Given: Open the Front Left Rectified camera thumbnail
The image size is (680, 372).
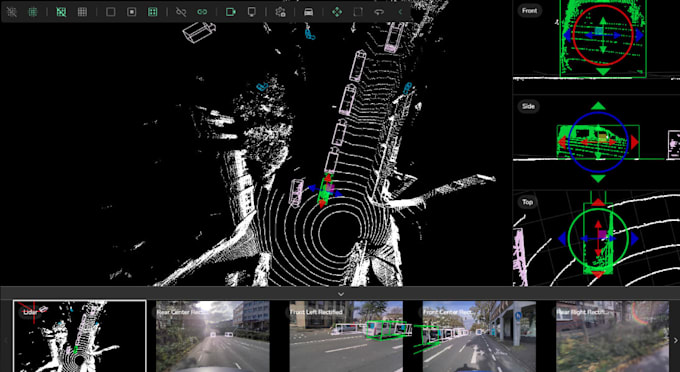Looking at the screenshot, I should tap(346, 336).
